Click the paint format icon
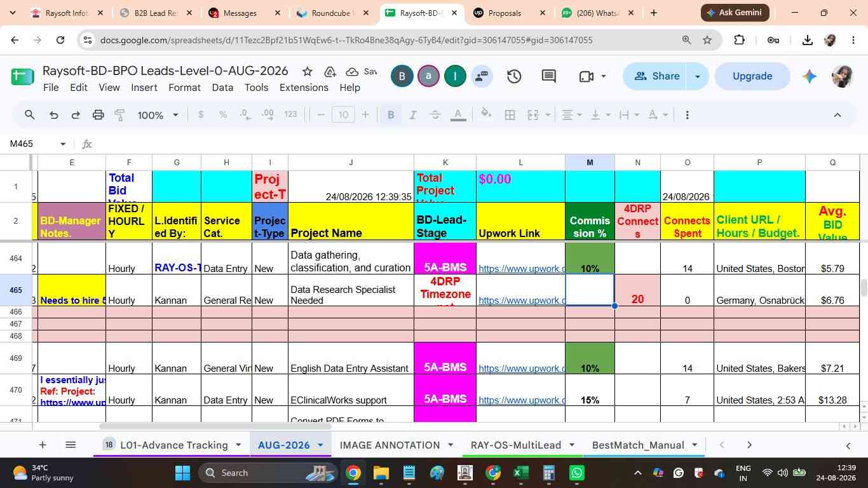Screen dimensions: 868x488 click(119, 115)
